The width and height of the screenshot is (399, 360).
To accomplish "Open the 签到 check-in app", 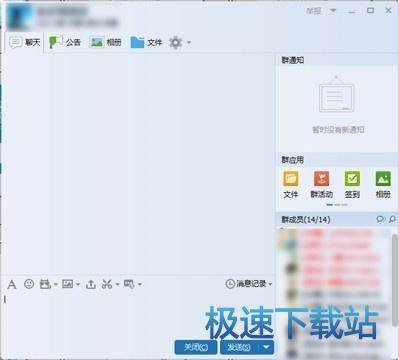I will click(352, 184).
